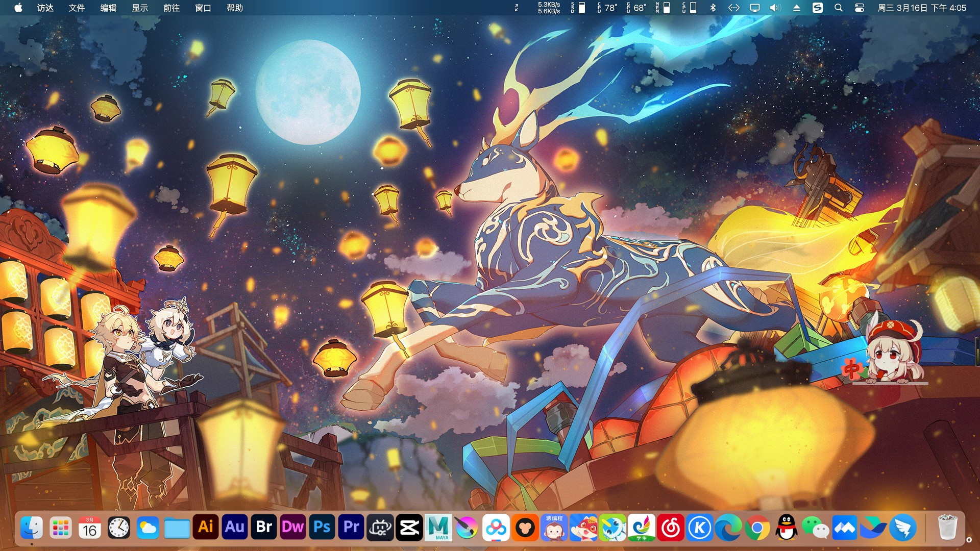Open the Sogou input method menu
Viewport: 980px width, 551px height.
818,8
